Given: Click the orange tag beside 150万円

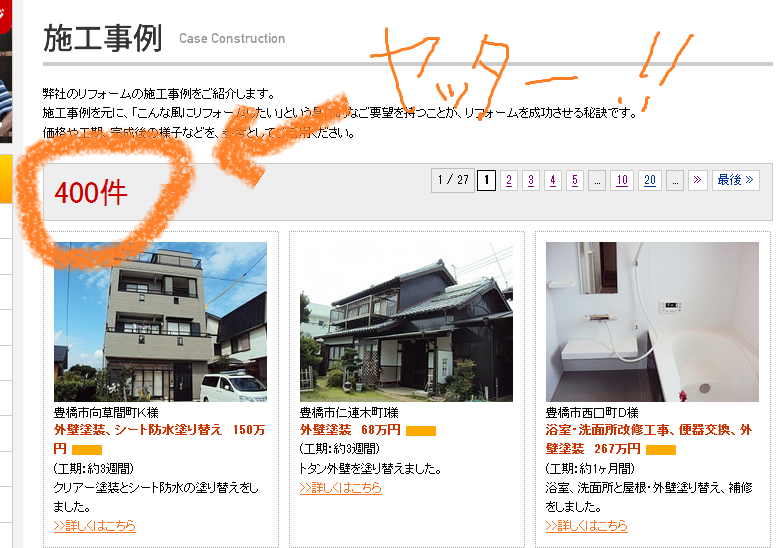Looking at the screenshot, I should coord(87,450).
